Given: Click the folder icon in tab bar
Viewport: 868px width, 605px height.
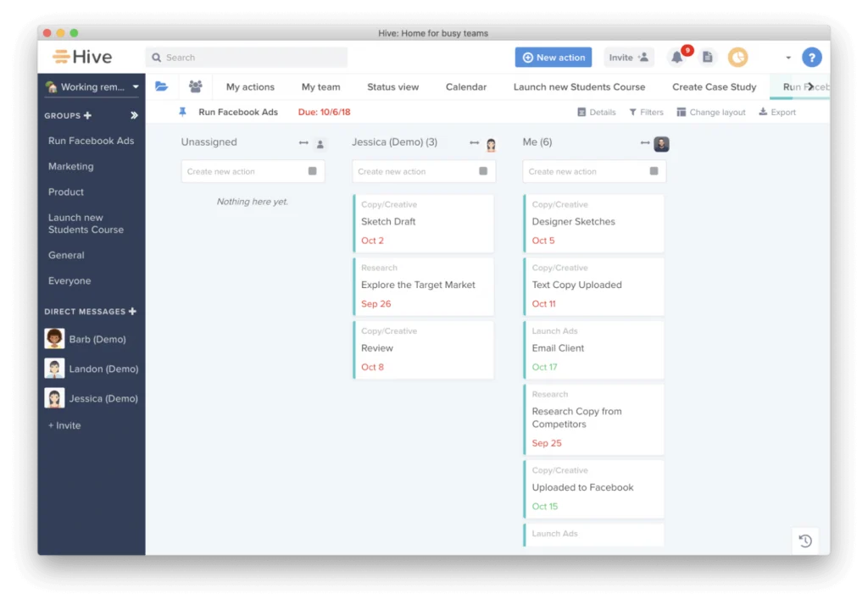Looking at the screenshot, I should (x=161, y=86).
